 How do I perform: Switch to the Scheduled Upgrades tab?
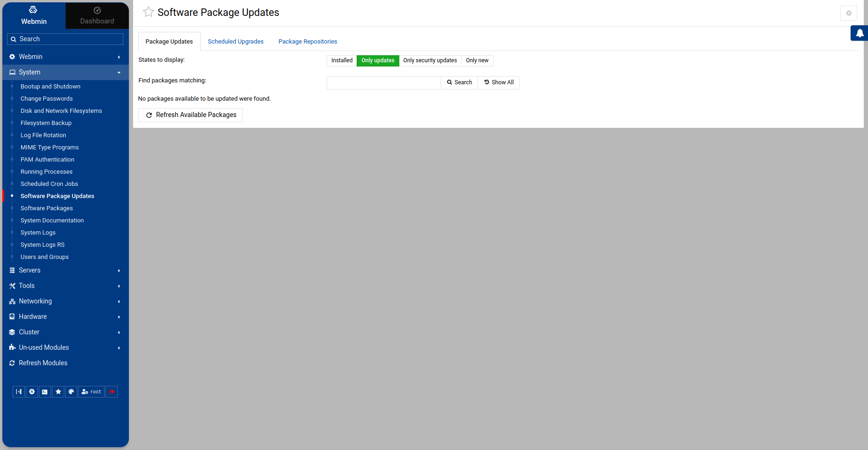click(x=235, y=42)
